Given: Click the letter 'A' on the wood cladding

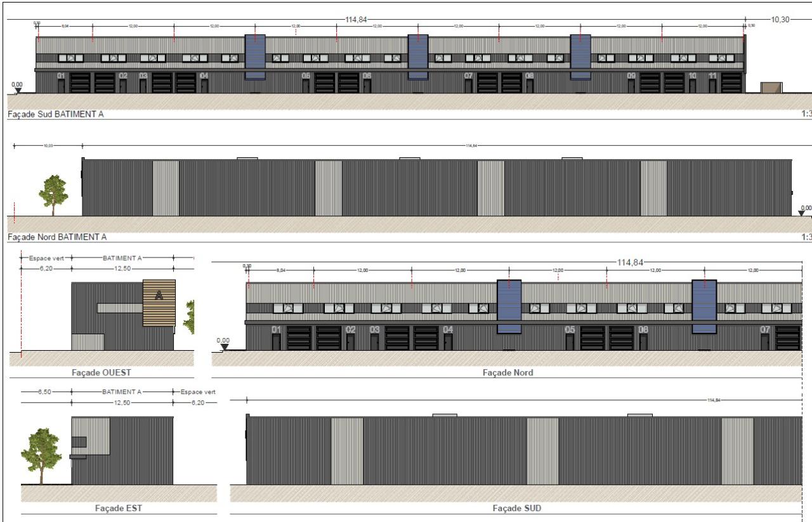Looking at the screenshot, I should (159, 295).
